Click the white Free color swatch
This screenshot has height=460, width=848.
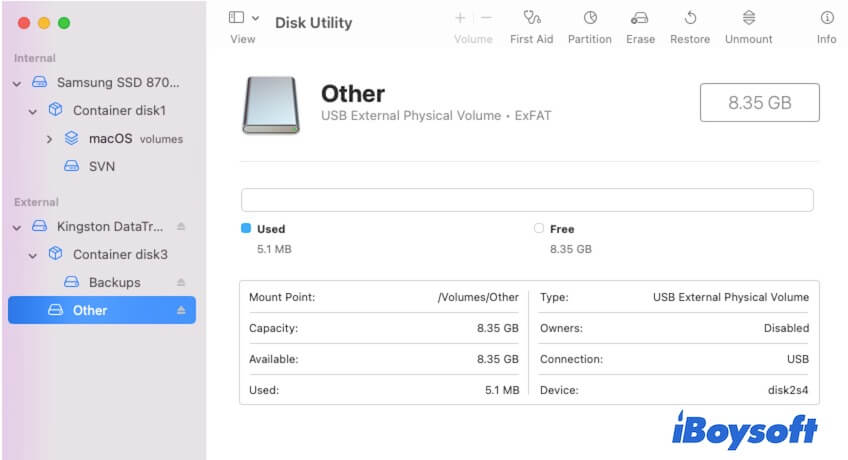[x=539, y=228]
